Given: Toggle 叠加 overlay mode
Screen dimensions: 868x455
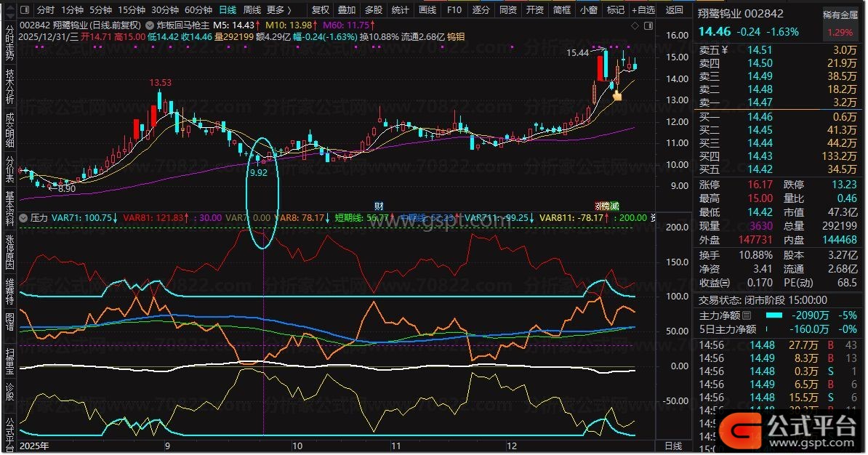Looking at the screenshot, I should tap(347, 10).
